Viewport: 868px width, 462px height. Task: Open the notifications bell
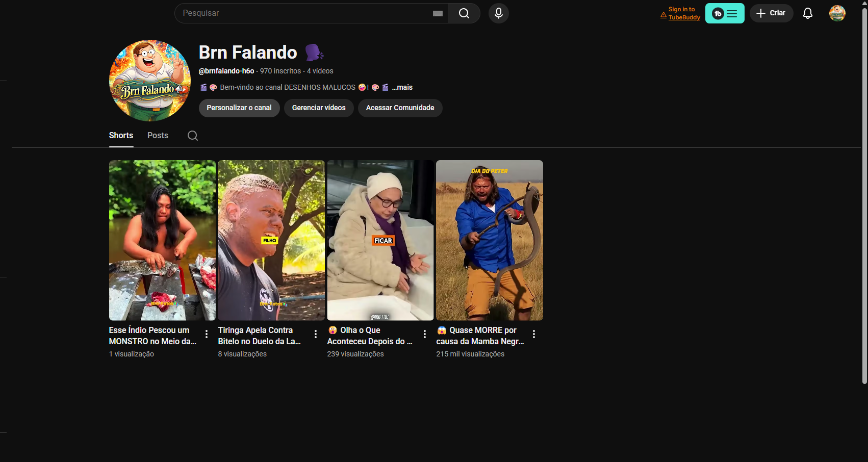[x=807, y=13]
